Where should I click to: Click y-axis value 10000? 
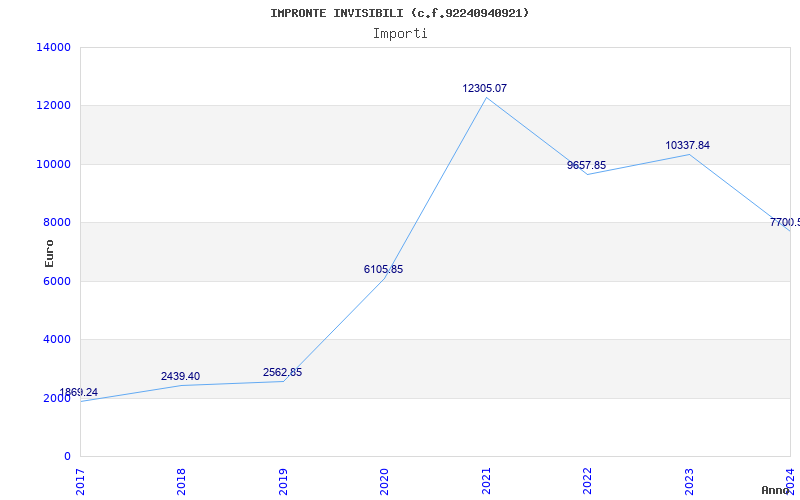[x=53, y=164]
